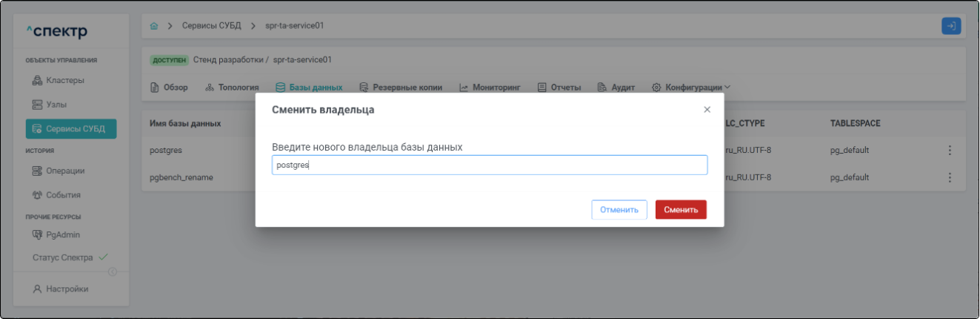Click Сервисы СУБД breadcrumb link

click(210, 26)
